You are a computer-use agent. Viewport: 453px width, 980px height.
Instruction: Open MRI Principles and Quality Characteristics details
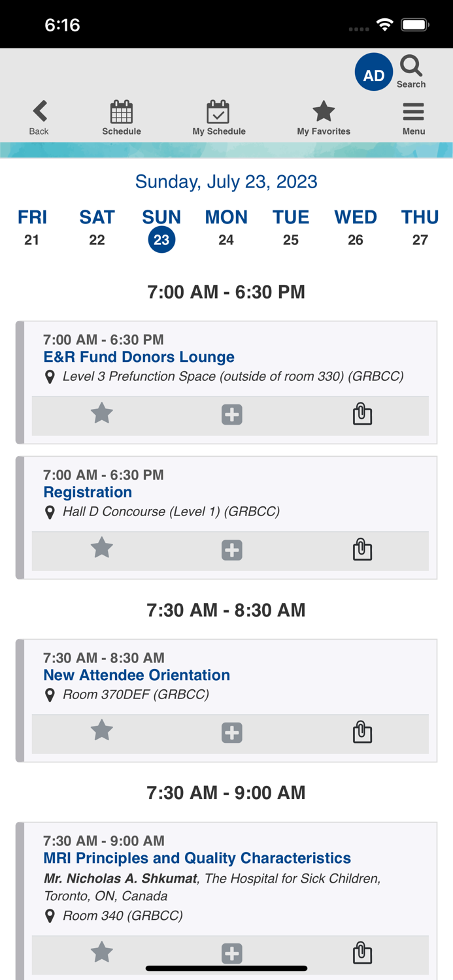(197, 858)
